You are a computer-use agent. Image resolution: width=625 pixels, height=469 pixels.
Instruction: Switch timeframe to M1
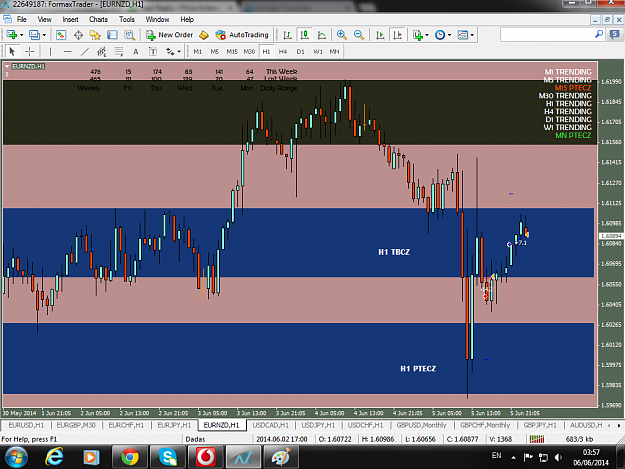point(197,51)
